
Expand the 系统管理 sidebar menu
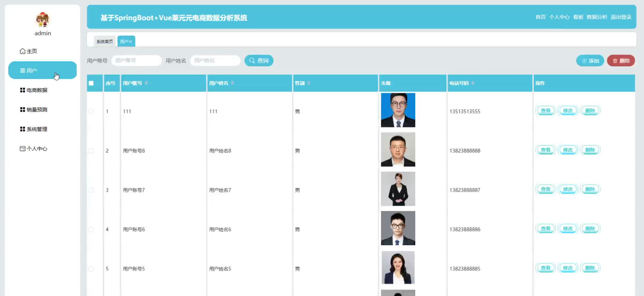34,129
